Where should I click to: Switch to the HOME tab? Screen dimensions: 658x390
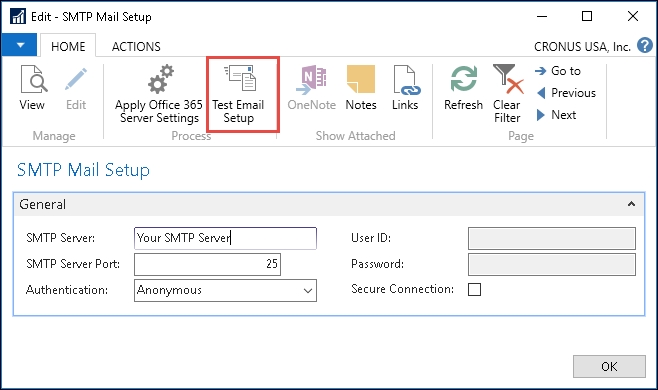click(68, 46)
